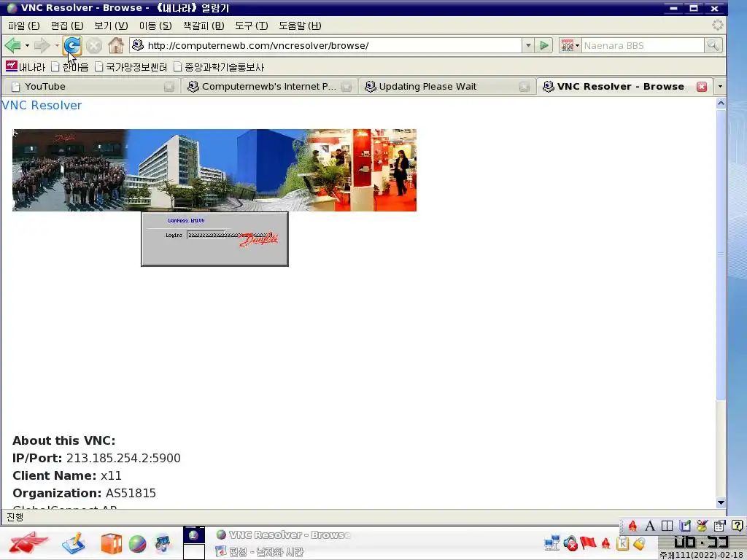Click the question mark help icon in input toolbar
Screen dimensions: 747x560
[x=737, y=526]
